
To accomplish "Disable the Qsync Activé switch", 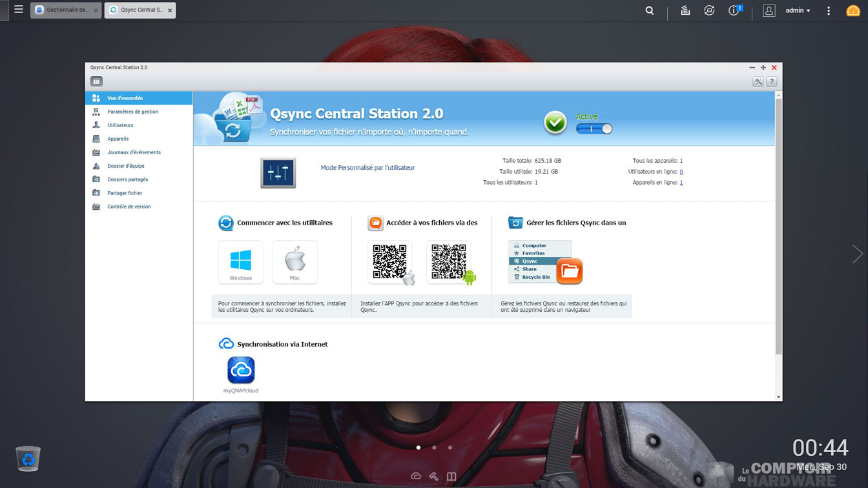I will point(594,129).
